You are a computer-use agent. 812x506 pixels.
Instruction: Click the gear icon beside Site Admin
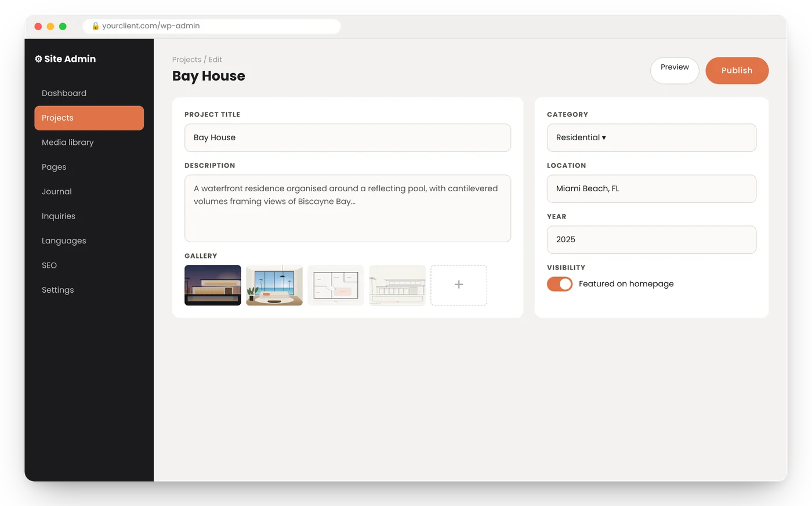[x=38, y=59]
